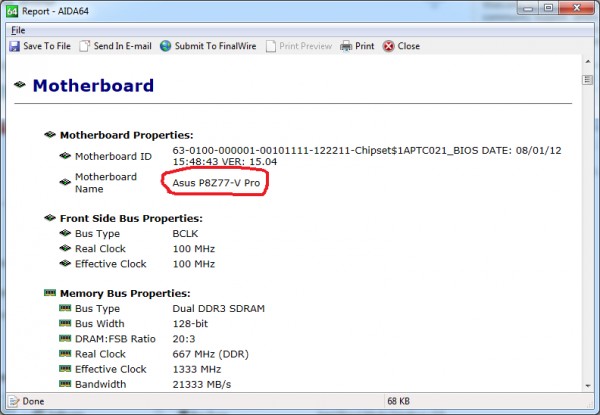Close the Report window via title bar X
Image resolution: width=600 pixels, height=415 pixels.
(577, 8)
